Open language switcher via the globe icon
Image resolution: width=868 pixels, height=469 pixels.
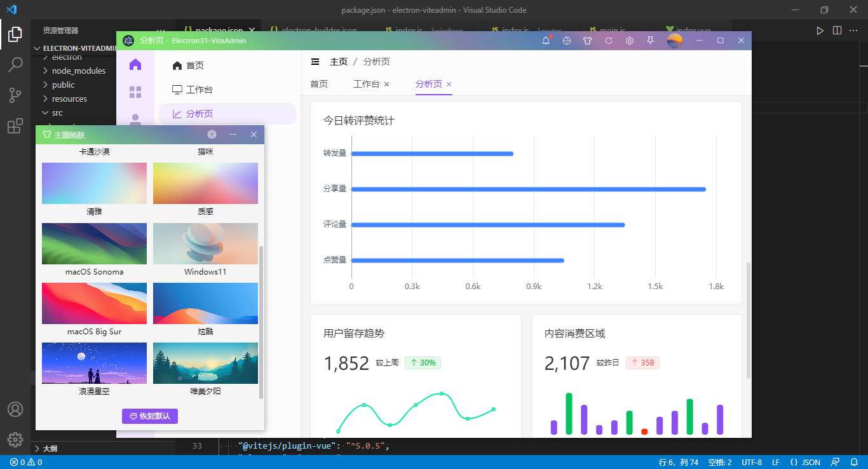click(566, 40)
